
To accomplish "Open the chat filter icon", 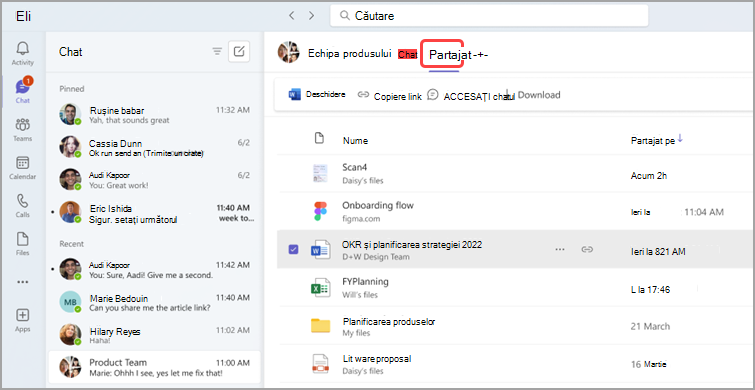I will pos(217,52).
